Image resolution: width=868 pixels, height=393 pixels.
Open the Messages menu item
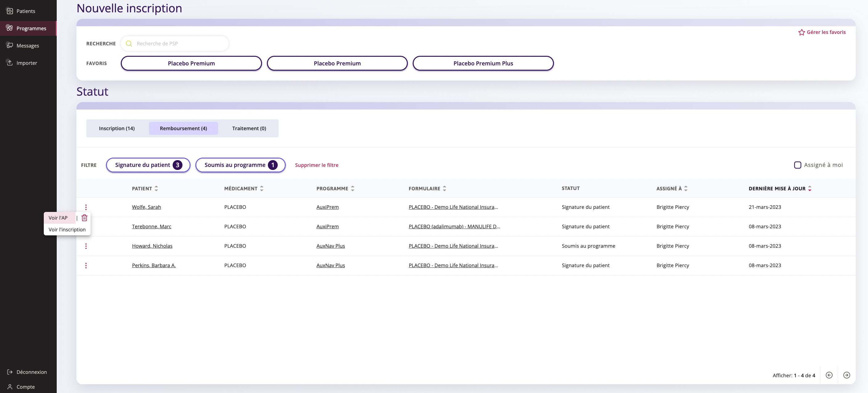pos(28,46)
